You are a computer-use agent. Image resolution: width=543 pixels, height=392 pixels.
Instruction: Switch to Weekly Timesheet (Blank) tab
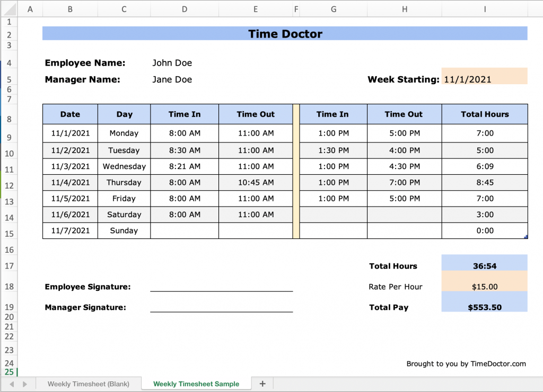pos(89,384)
